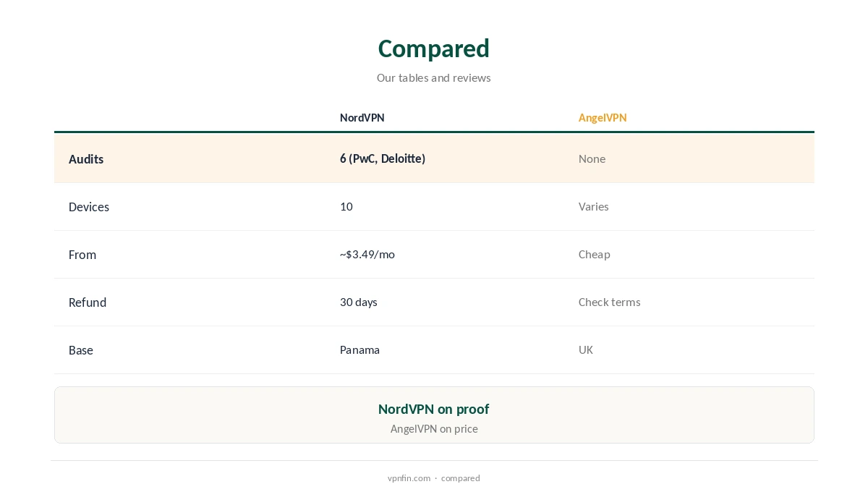The height and width of the screenshot is (492, 868).
Task: Click the 'Varies' devices cell
Action: click(x=594, y=206)
